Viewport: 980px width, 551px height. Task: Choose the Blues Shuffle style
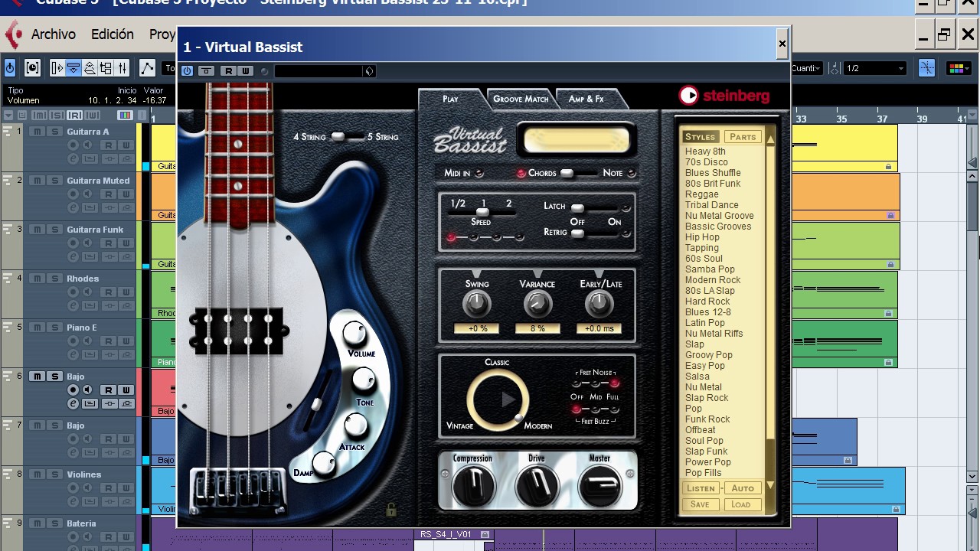coord(713,173)
